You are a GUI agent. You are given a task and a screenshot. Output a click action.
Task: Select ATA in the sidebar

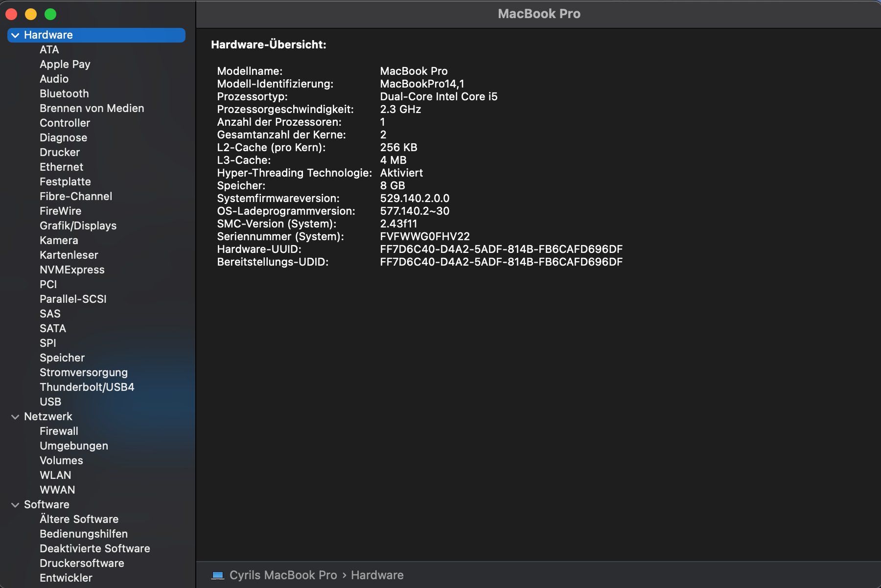coord(49,50)
